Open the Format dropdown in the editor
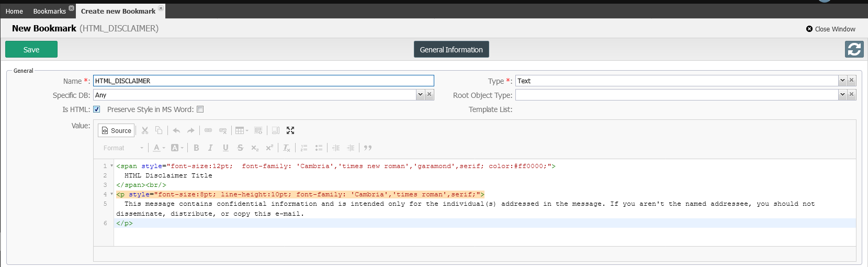The height and width of the screenshot is (267, 868). pyautogui.click(x=123, y=148)
